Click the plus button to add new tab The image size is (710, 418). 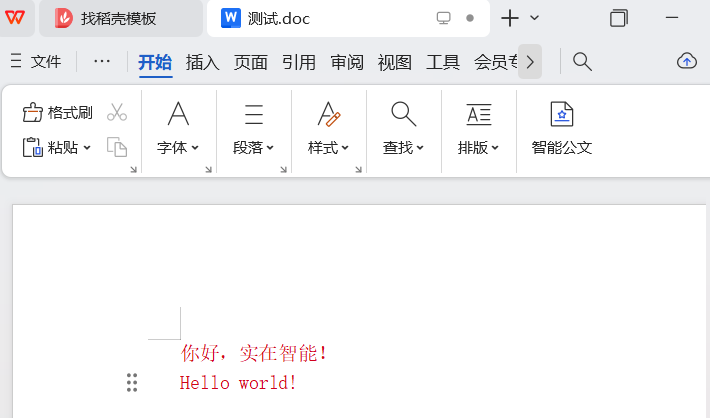[510, 18]
